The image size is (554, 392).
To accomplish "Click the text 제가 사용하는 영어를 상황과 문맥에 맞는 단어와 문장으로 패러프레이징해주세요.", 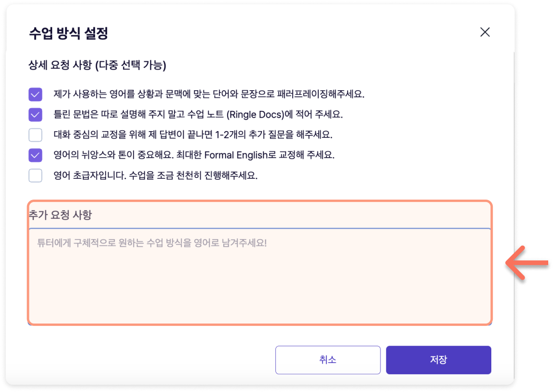I will point(209,95).
